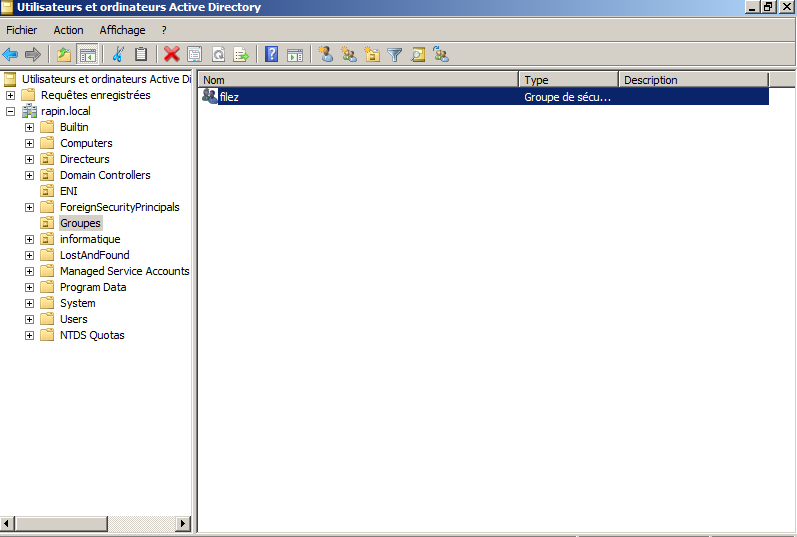Viewport: 797px width, 537px height.
Task: Expand the Directeurs OU
Action: [x=29, y=159]
